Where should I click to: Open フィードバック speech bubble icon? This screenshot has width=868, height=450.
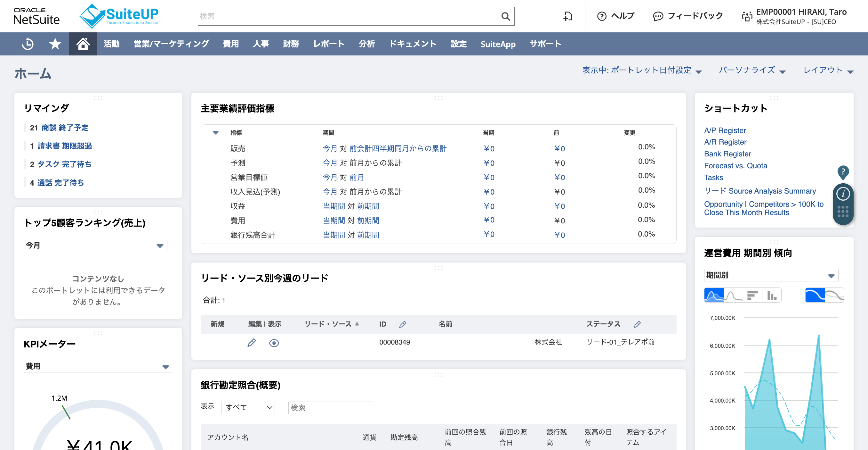[658, 16]
